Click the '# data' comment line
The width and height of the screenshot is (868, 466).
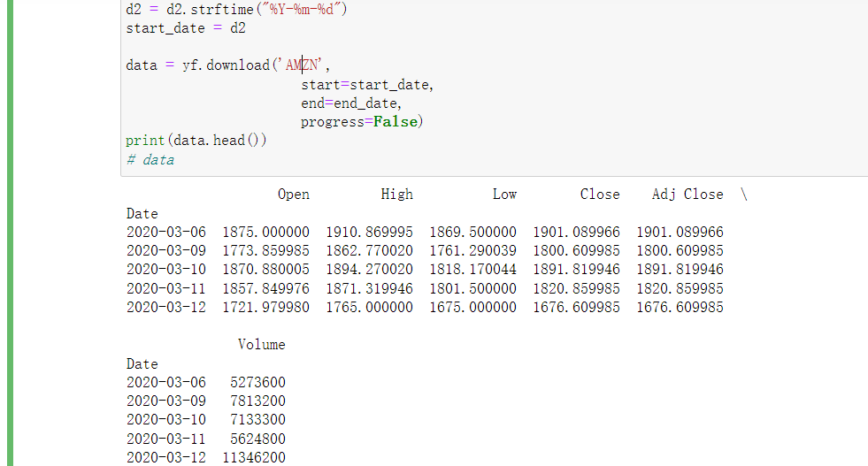point(150,160)
